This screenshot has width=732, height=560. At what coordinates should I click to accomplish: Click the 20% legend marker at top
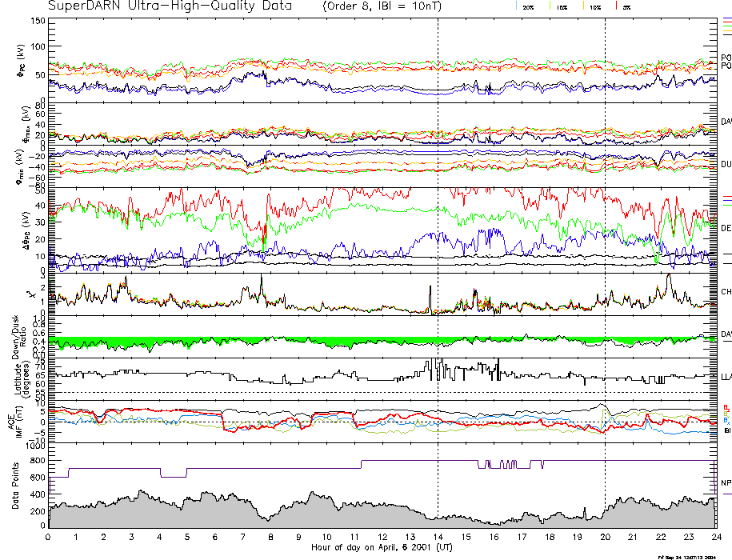(x=528, y=6)
